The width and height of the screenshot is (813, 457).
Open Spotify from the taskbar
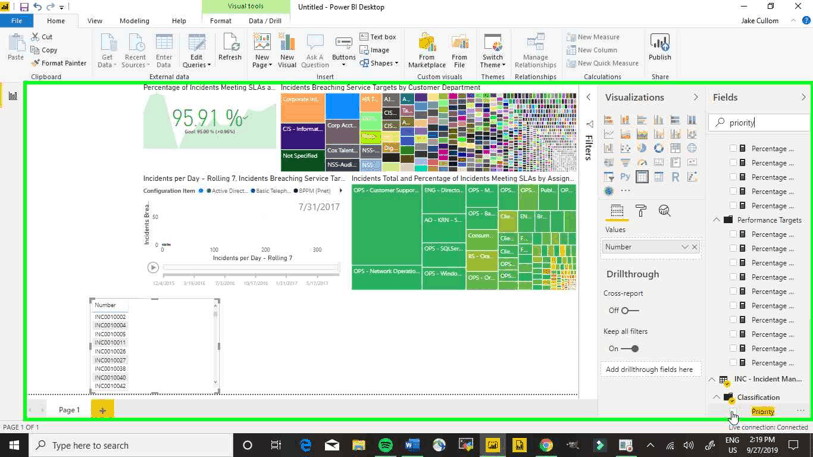385,445
